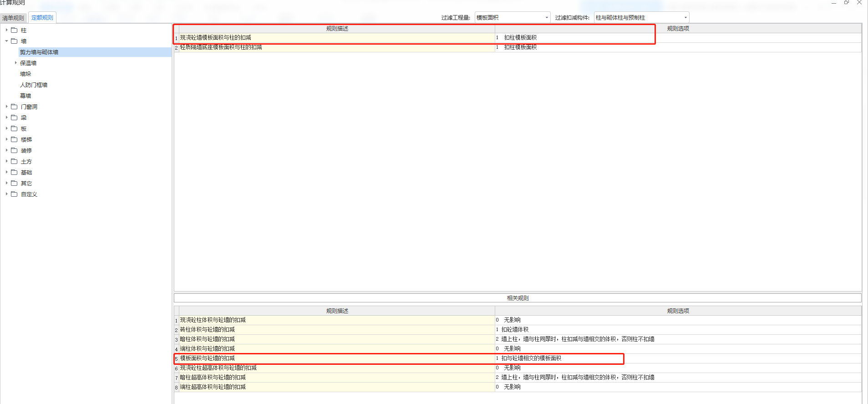868x404 pixels.
Task: Restore the 计算规则 window size
Action: pyautogui.click(x=847, y=3)
